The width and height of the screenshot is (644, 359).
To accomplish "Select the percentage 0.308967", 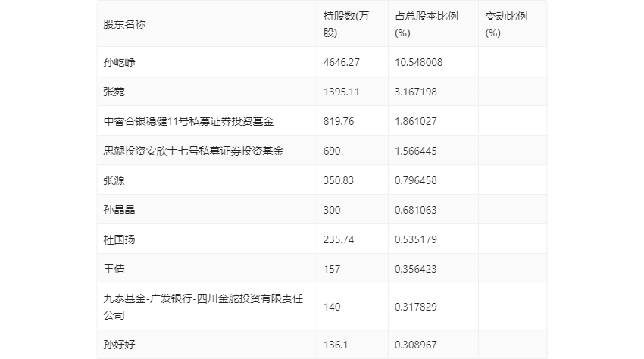I will pyautogui.click(x=416, y=345).
